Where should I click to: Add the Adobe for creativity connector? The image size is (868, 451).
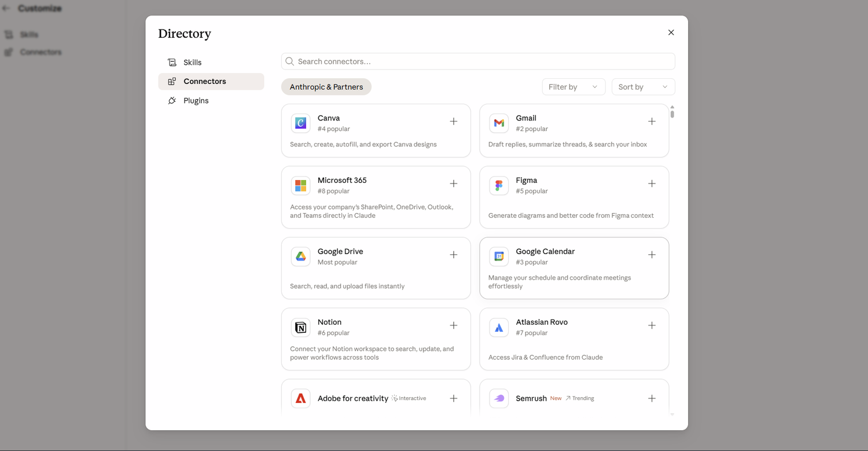pyautogui.click(x=454, y=398)
